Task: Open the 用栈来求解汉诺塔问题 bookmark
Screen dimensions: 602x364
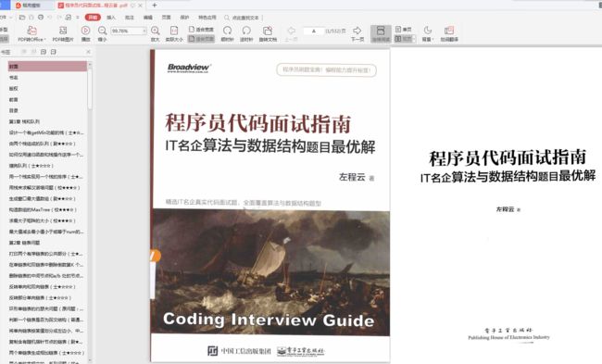Action: click(x=44, y=188)
